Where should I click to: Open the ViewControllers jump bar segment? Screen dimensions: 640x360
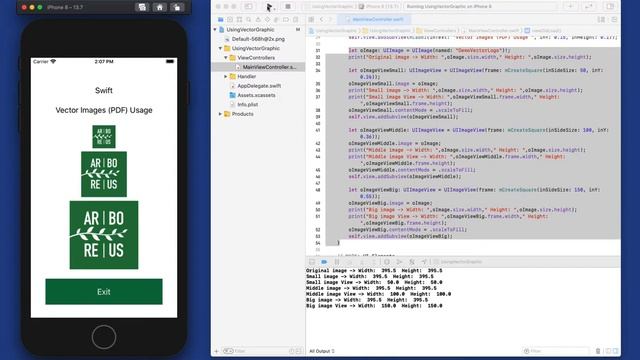(436, 31)
